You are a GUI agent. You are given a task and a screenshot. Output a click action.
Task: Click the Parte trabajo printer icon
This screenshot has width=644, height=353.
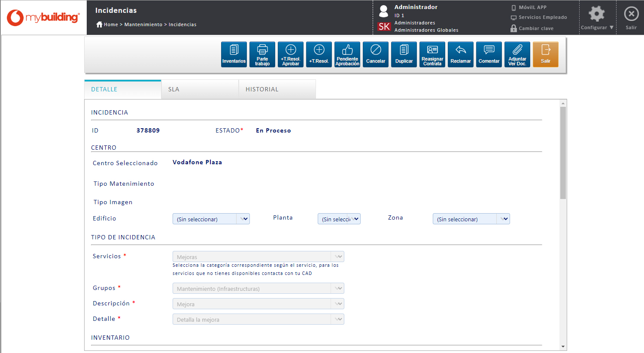pyautogui.click(x=262, y=54)
